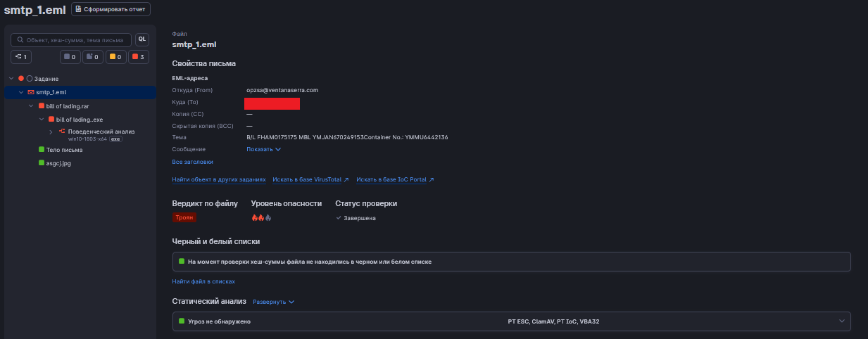Select asgcj.jpg in the tree
This screenshot has height=339, width=868.
tap(58, 163)
